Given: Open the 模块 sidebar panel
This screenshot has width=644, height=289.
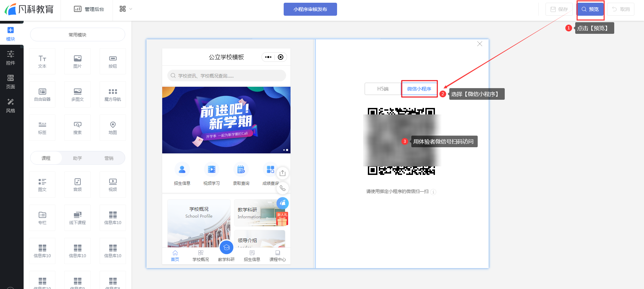Looking at the screenshot, I should (x=11, y=34).
